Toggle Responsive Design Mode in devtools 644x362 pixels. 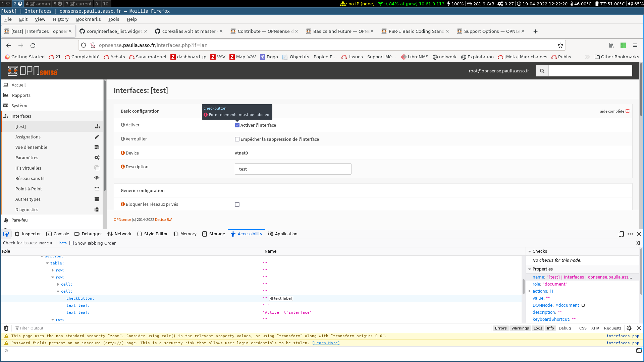point(621,234)
